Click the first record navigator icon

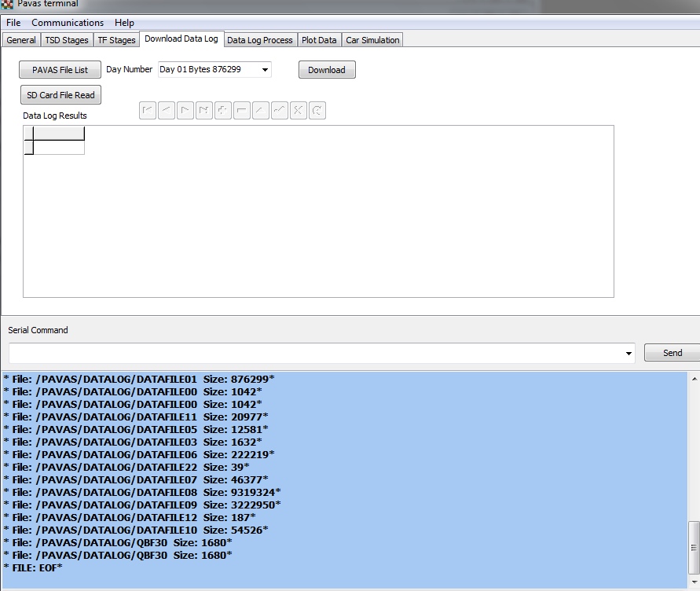[148, 111]
